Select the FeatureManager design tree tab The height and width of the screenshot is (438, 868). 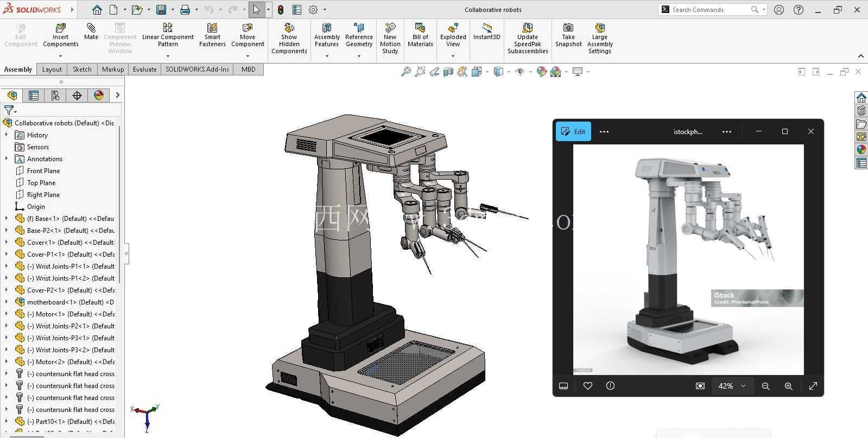[12, 96]
